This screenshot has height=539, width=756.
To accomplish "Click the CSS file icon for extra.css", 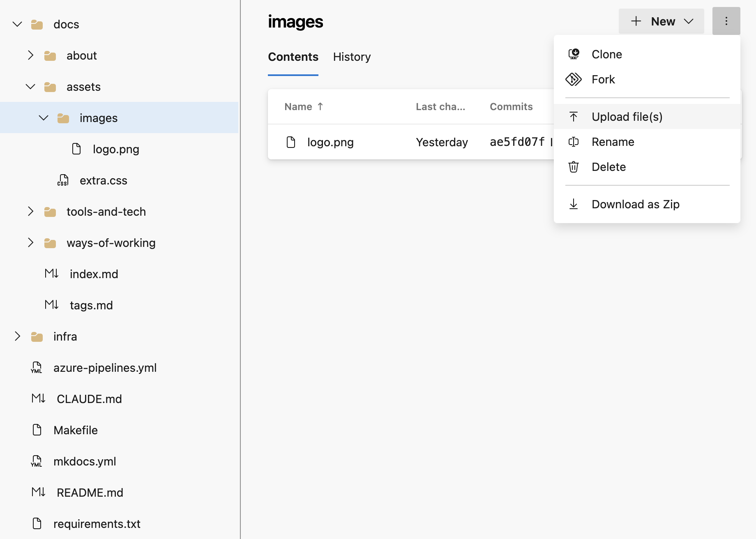I will point(63,180).
